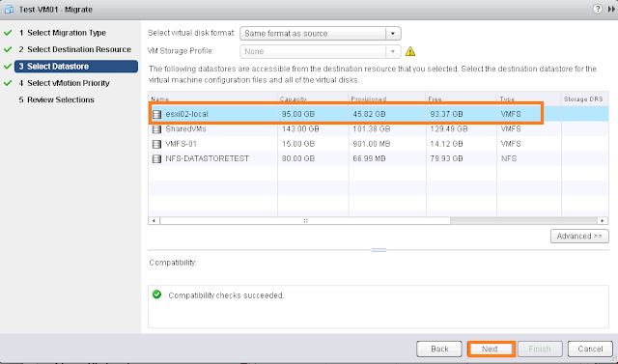Click the table's right scroll arrow
The width and height of the screenshot is (618, 364).
[603, 220]
